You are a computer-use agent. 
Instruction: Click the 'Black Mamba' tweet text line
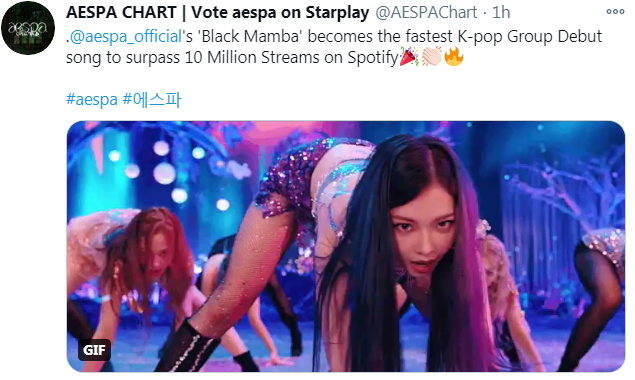click(334, 36)
